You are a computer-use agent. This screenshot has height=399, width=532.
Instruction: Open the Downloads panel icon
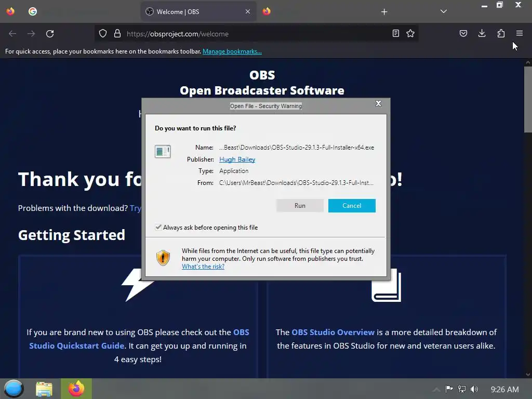tap(482, 33)
